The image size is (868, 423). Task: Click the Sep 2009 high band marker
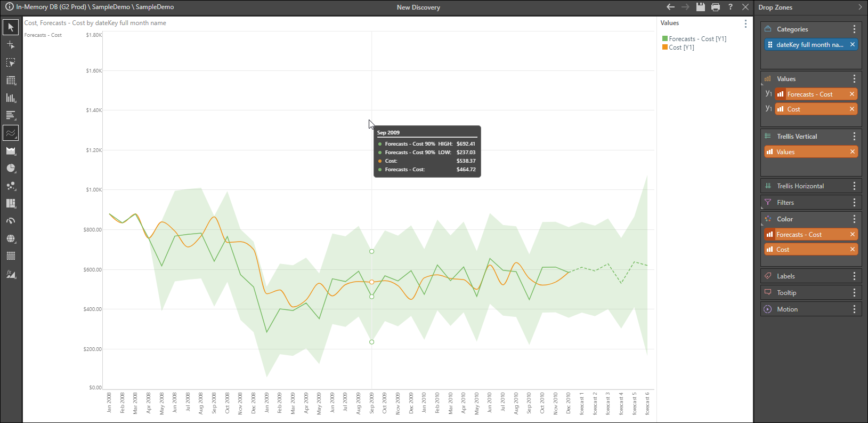(x=372, y=251)
